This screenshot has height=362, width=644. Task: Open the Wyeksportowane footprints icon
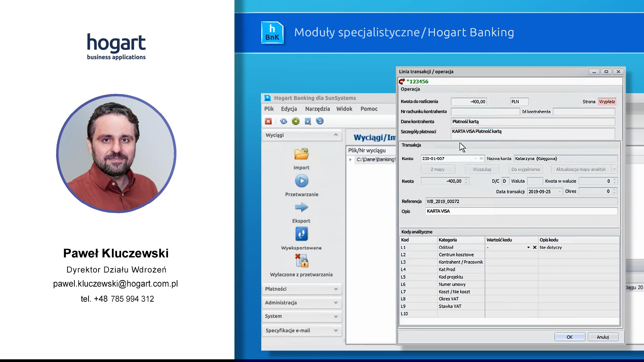301,234
